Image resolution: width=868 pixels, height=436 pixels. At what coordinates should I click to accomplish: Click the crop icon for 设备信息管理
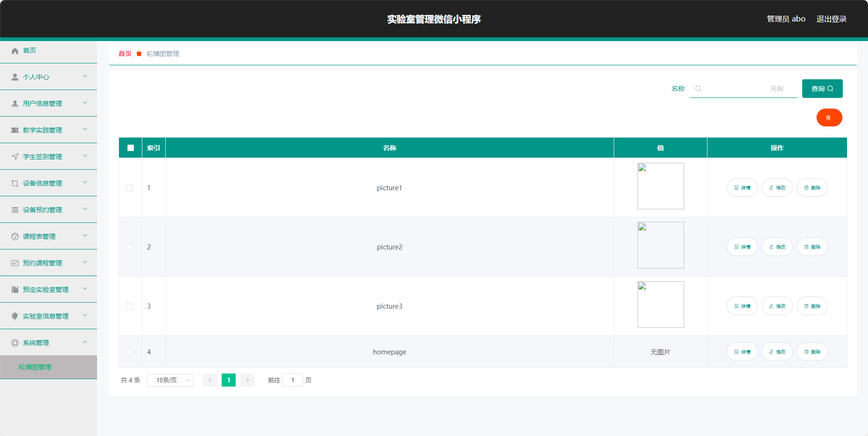coord(15,183)
